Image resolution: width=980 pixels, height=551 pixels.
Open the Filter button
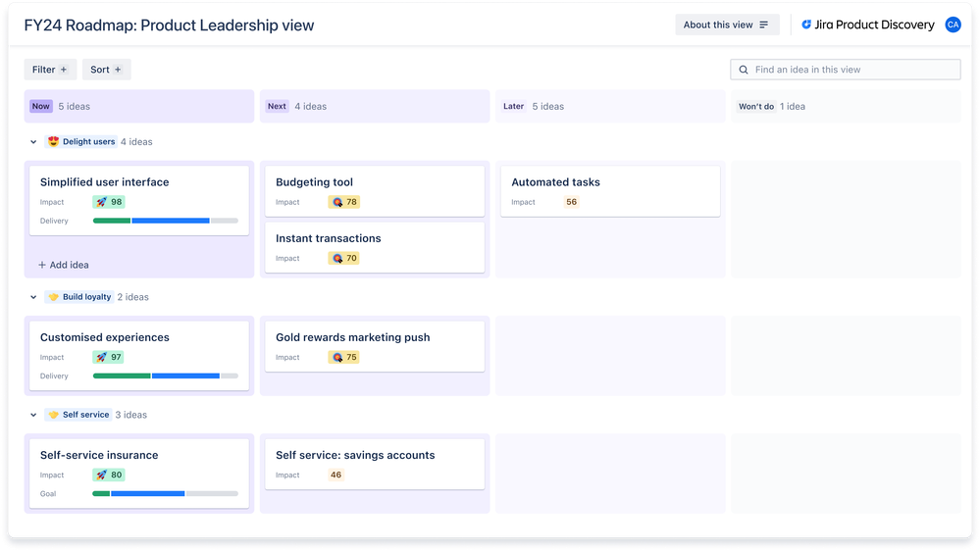(x=50, y=70)
